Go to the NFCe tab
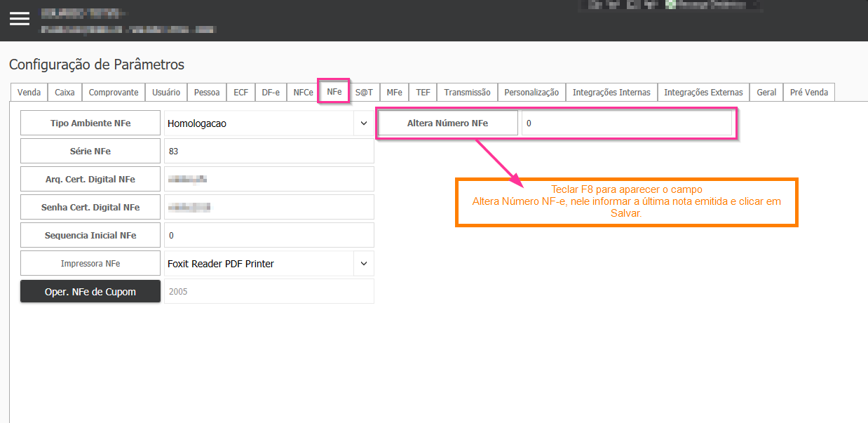 click(x=303, y=92)
